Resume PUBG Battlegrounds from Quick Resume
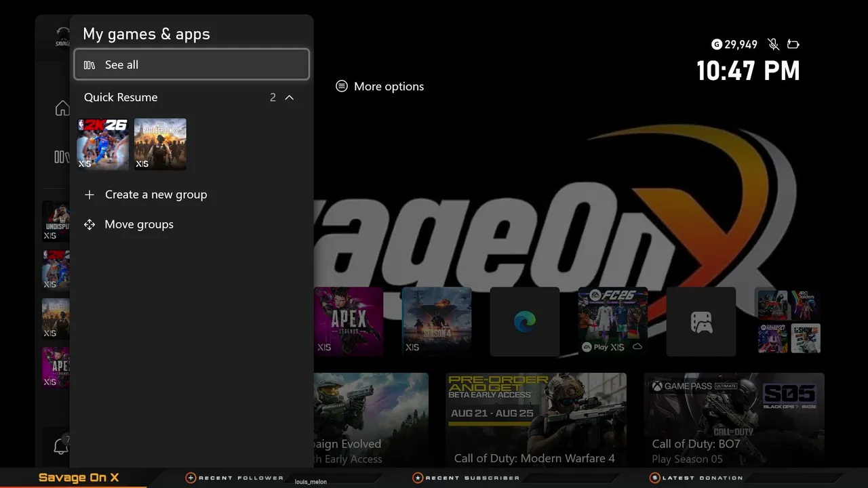This screenshot has width=868, height=488. (x=160, y=144)
